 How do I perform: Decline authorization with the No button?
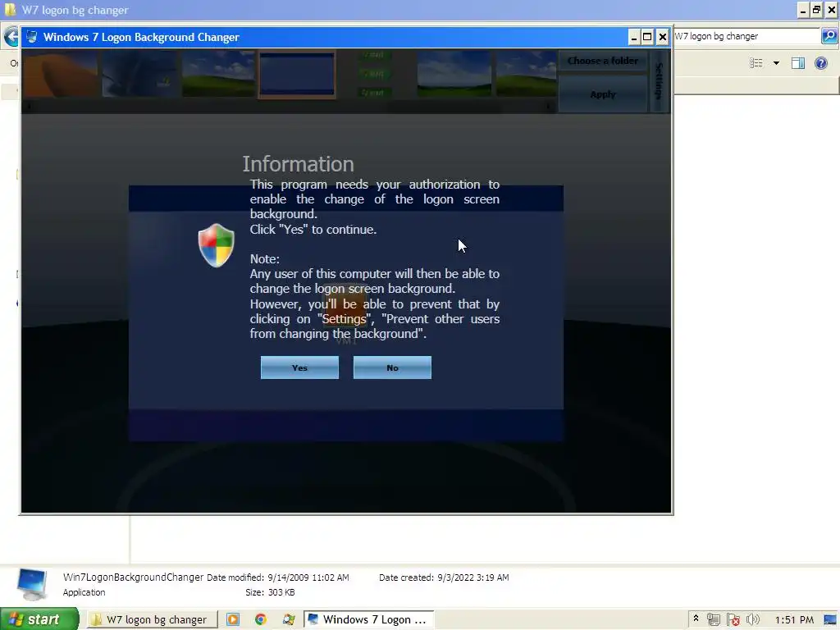pos(392,367)
